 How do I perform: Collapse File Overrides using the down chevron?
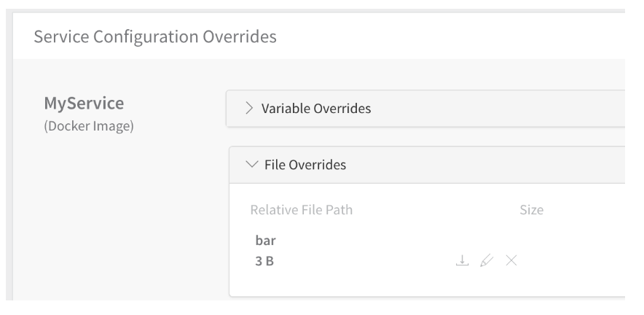pos(252,164)
